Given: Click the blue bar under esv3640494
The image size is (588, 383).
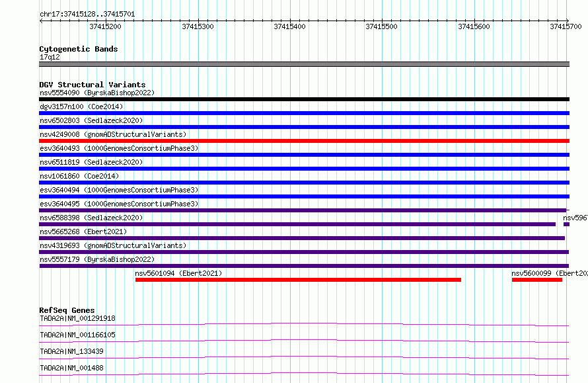Looking at the screenshot, I should tap(304, 196).
